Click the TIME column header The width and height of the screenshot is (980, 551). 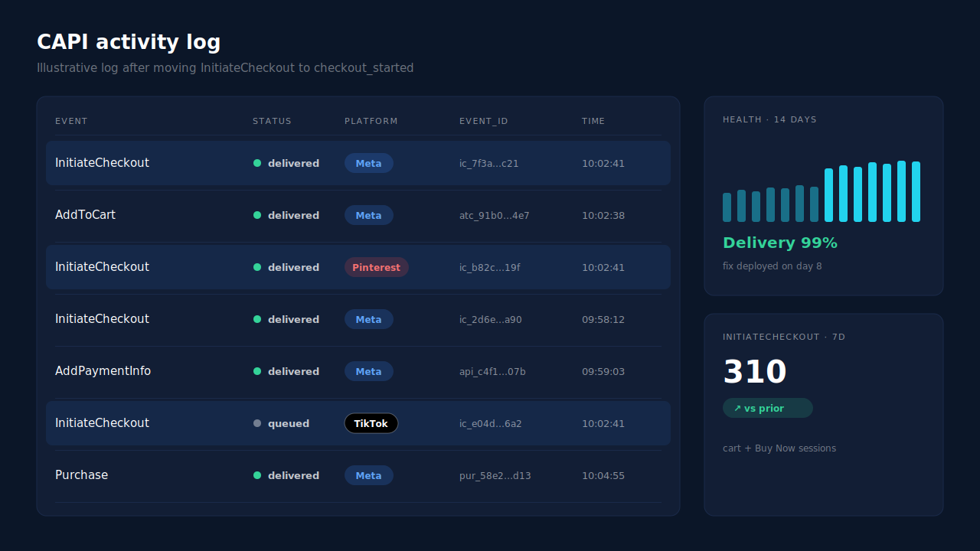click(593, 121)
